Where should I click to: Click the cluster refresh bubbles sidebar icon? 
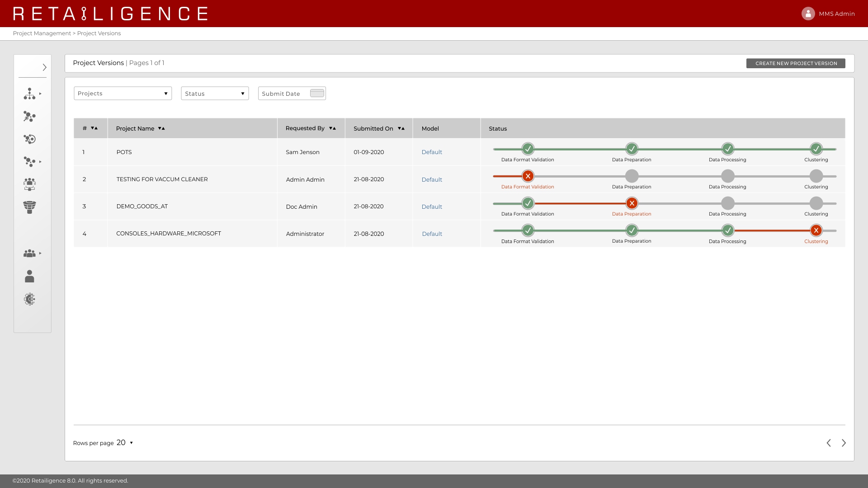[x=29, y=139]
